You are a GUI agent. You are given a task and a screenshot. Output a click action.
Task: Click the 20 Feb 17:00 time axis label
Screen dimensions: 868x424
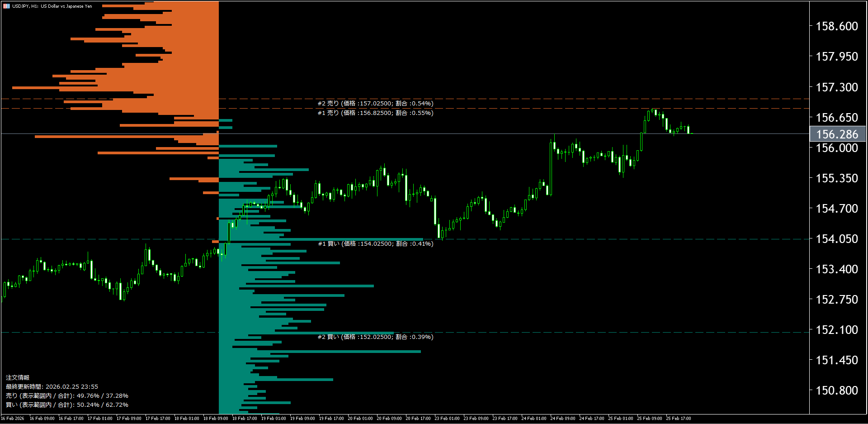pos(418,419)
